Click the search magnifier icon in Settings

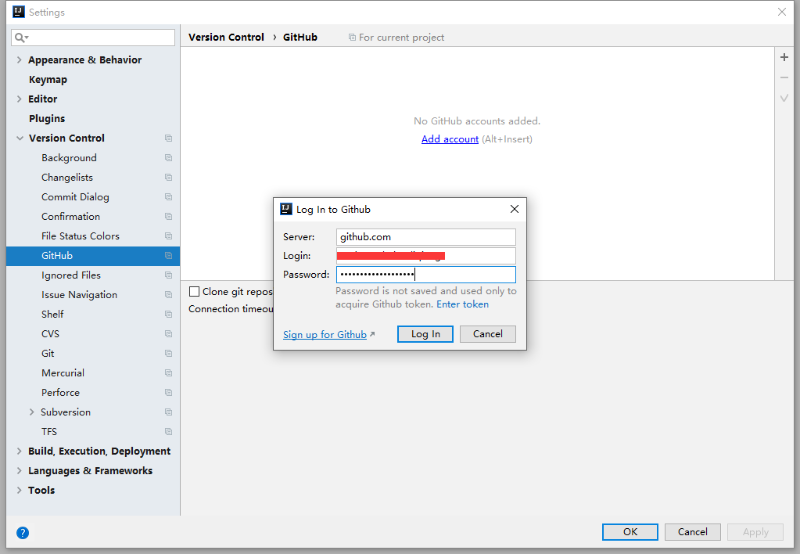tap(21, 38)
